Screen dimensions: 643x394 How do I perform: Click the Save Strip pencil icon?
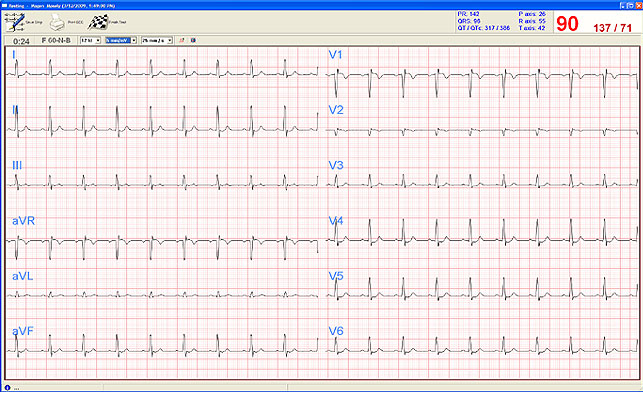(x=15, y=22)
